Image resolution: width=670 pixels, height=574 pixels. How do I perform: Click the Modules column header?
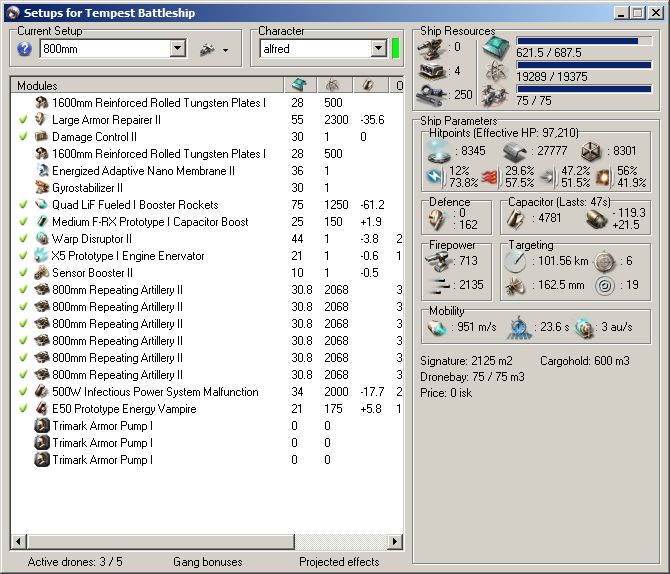pyautogui.click(x=147, y=85)
